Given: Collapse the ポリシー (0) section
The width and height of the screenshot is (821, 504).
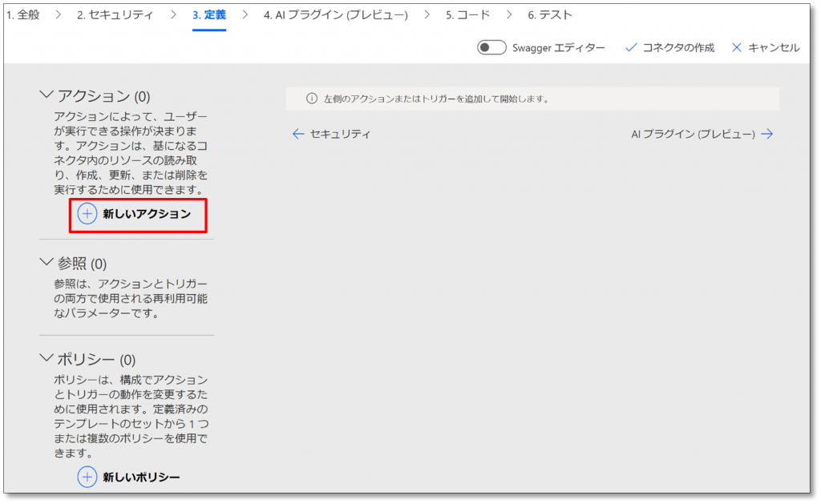Looking at the screenshot, I should click(46, 358).
